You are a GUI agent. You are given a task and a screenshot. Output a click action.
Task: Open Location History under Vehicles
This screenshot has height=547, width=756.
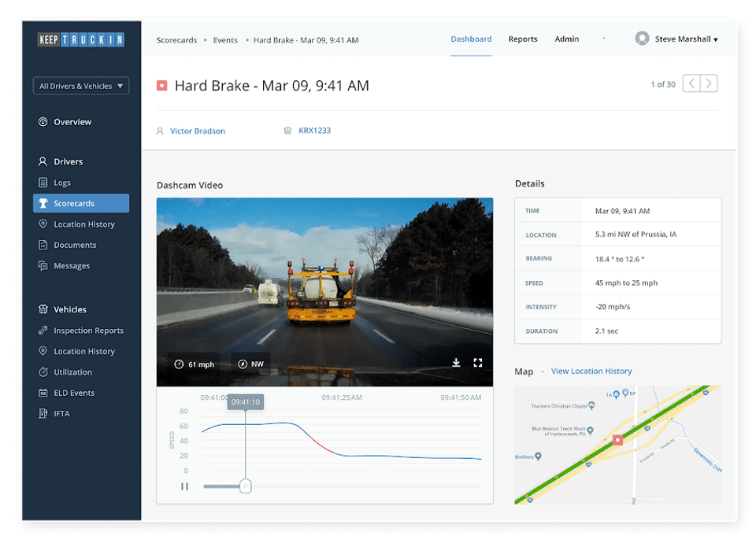click(84, 351)
